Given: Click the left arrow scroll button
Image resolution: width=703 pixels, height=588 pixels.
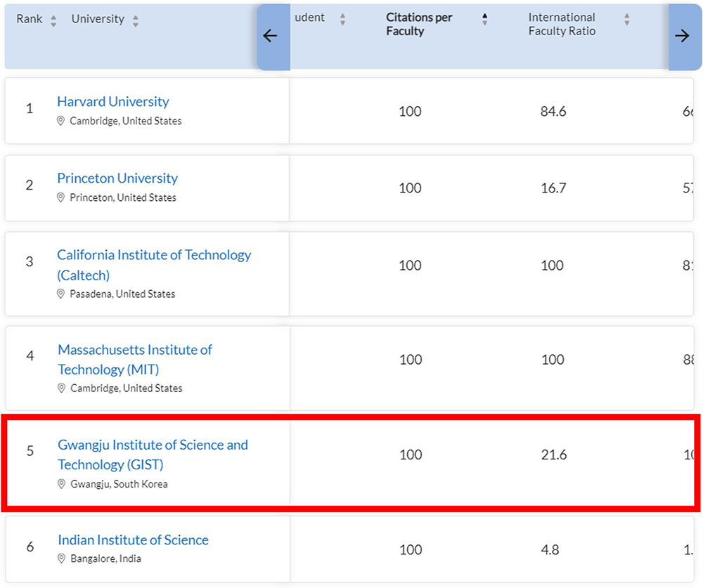Looking at the screenshot, I should click(271, 37).
